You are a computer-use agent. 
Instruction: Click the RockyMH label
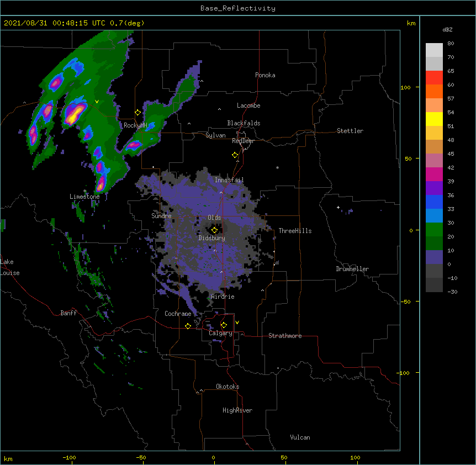coord(135,125)
